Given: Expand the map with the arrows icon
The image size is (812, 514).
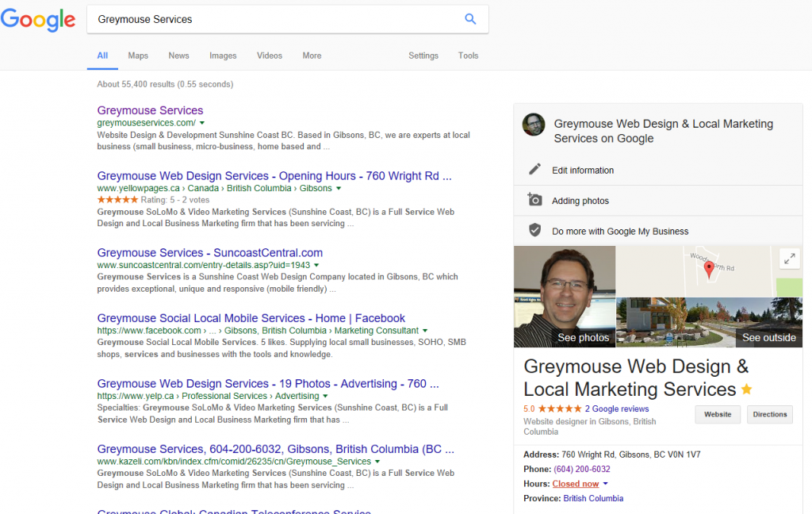Looking at the screenshot, I should (790, 259).
